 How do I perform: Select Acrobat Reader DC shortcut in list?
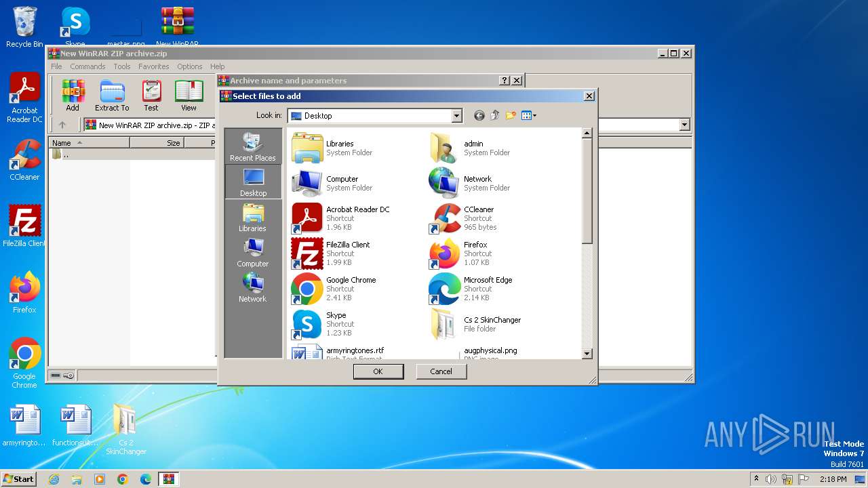click(341, 218)
